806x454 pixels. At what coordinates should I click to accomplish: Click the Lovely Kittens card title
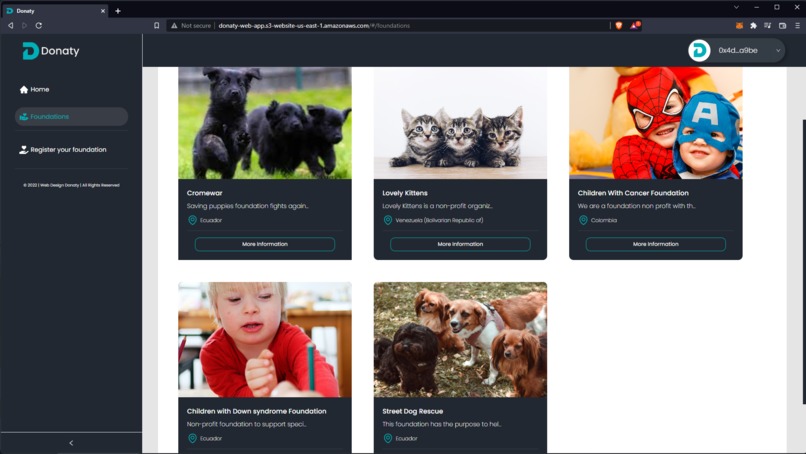click(405, 193)
